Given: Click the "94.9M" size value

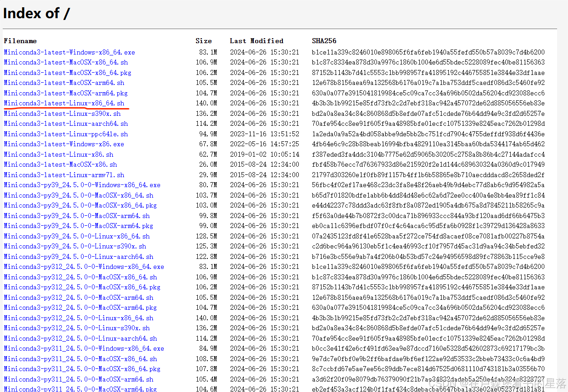Looking at the screenshot, I should (x=208, y=134).
